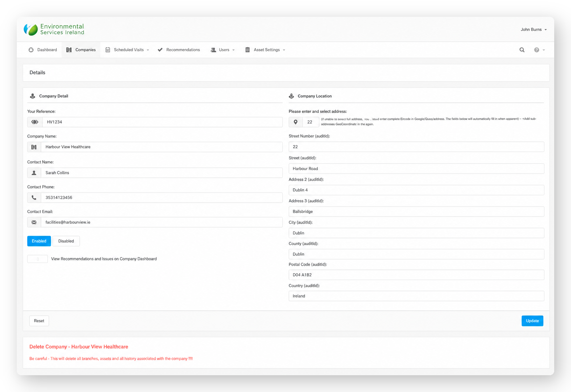571x392 pixels.
Task: Click the Postal Code input field
Action: [416, 275]
